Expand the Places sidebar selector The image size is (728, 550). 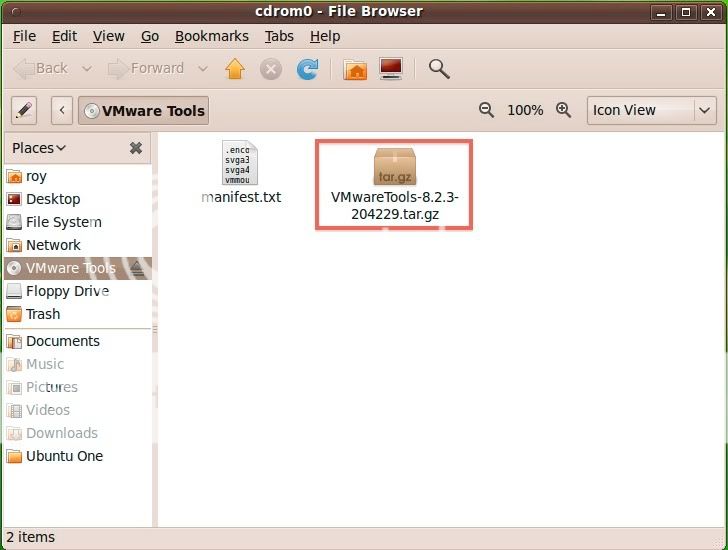pyautogui.click(x=39, y=148)
